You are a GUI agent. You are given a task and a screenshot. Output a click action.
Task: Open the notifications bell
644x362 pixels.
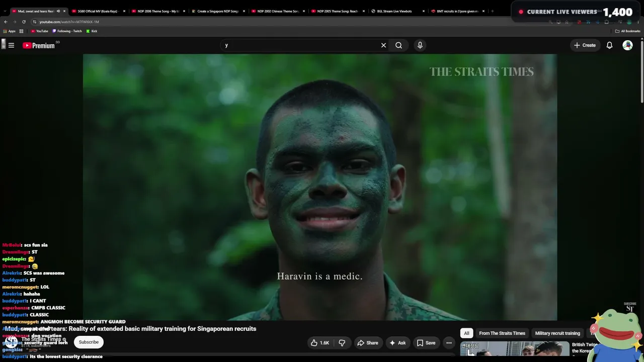(x=609, y=45)
